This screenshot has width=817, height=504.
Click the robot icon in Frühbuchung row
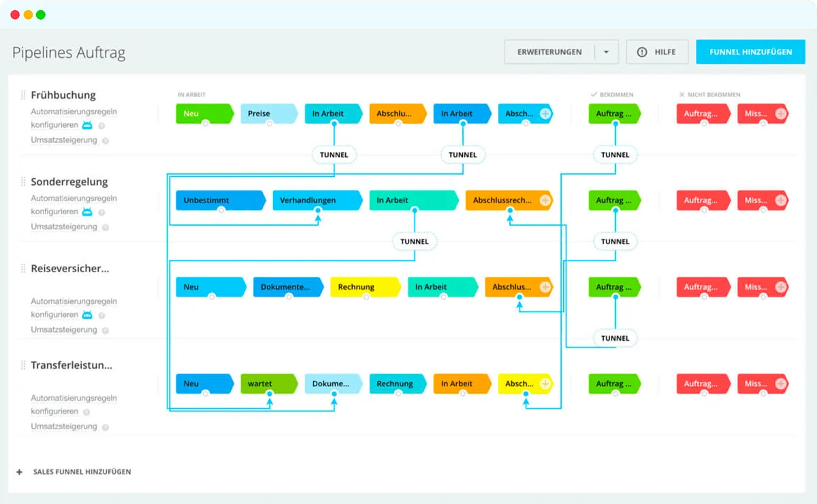pyautogui.click(x=87, y=125)
